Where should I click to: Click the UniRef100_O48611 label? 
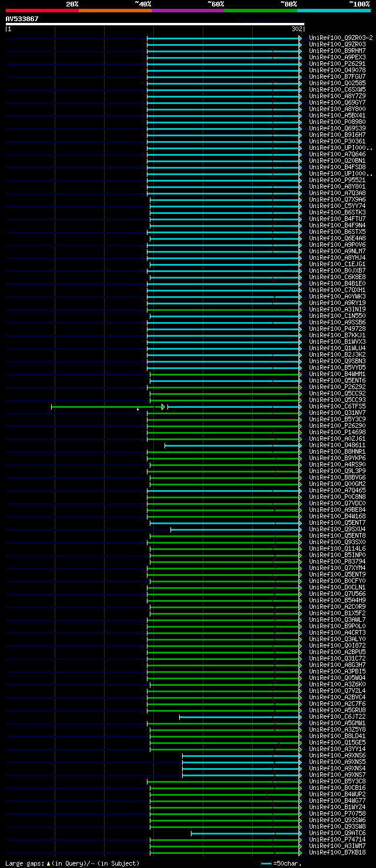[337, 445]
